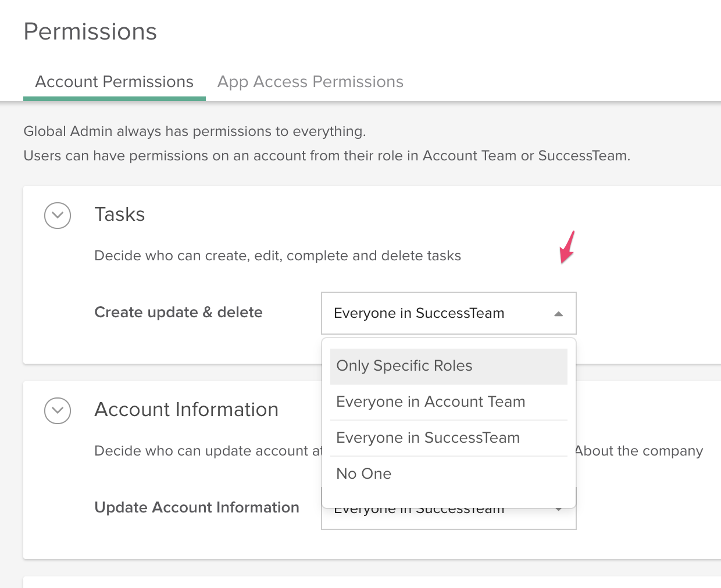Click the Tasks section title
Viewport: 721px width, 588px height.
[120, 214]
